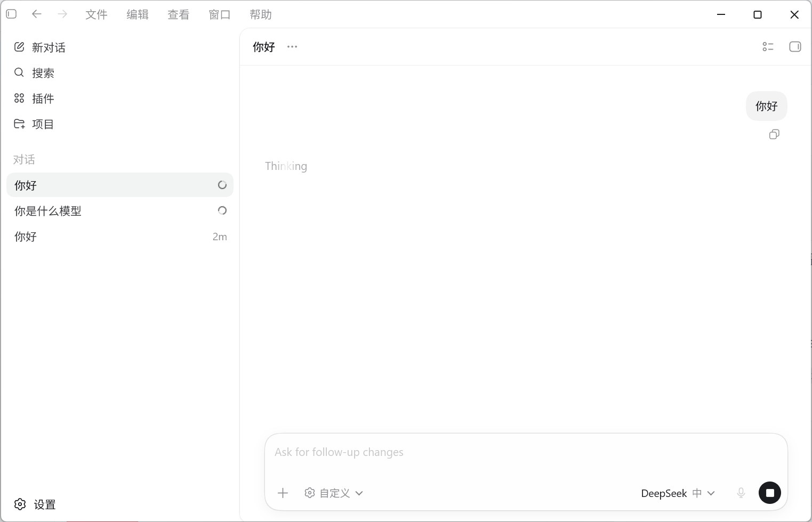Copy the 你好 message with copy icon
Image resolution: width=812 pixels, height=522 pixels.
[x=774, y=134]
